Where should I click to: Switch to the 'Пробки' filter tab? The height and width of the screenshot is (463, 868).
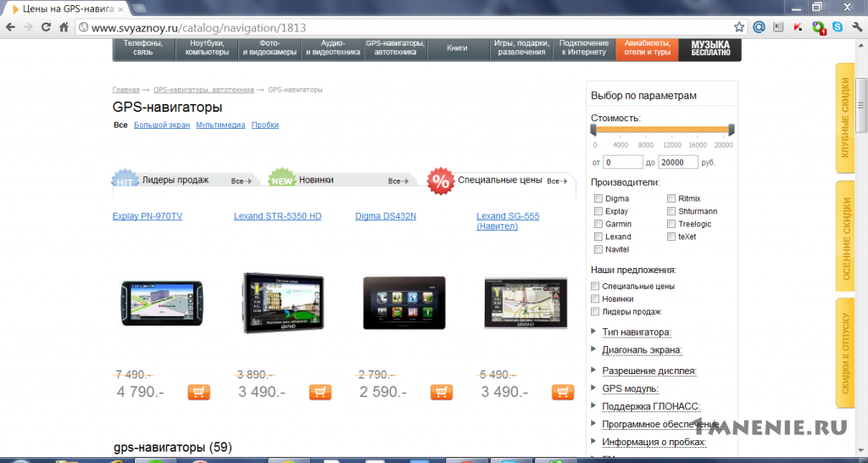[265, 126]
